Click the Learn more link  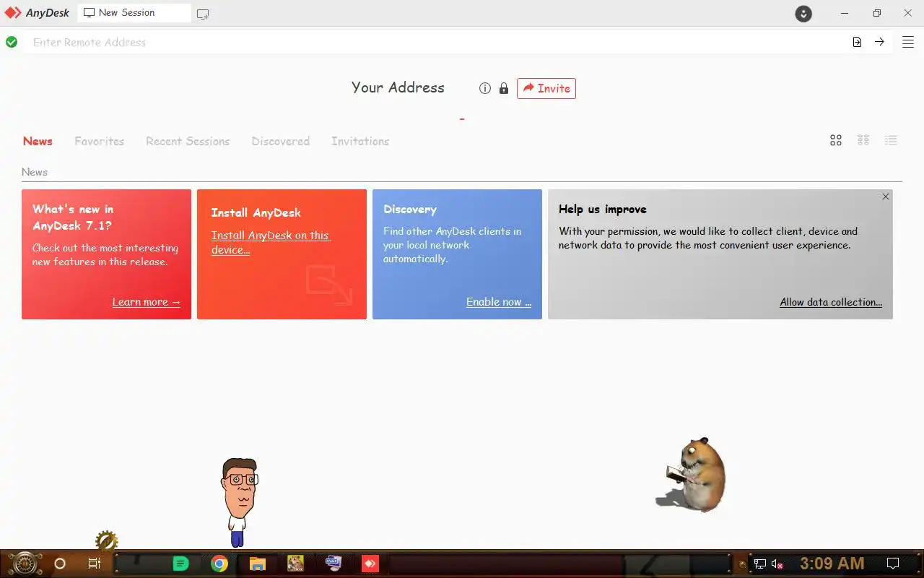[147, 302]
